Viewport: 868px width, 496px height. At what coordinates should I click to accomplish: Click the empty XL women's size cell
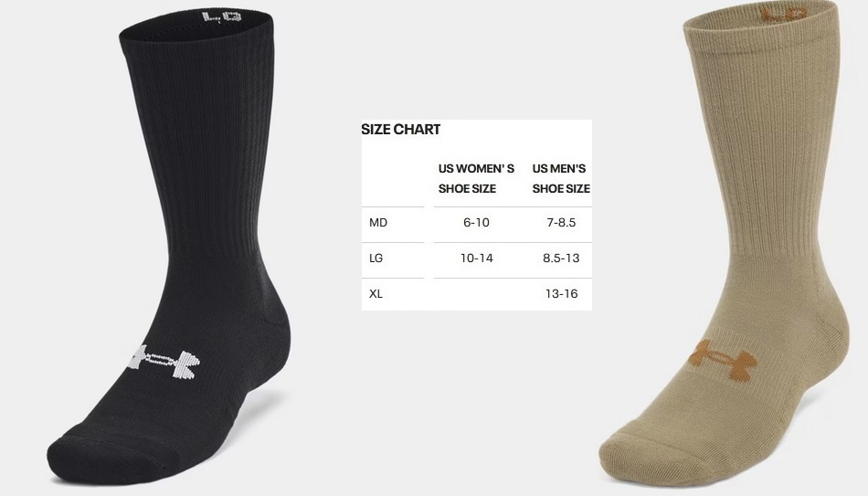477,294
